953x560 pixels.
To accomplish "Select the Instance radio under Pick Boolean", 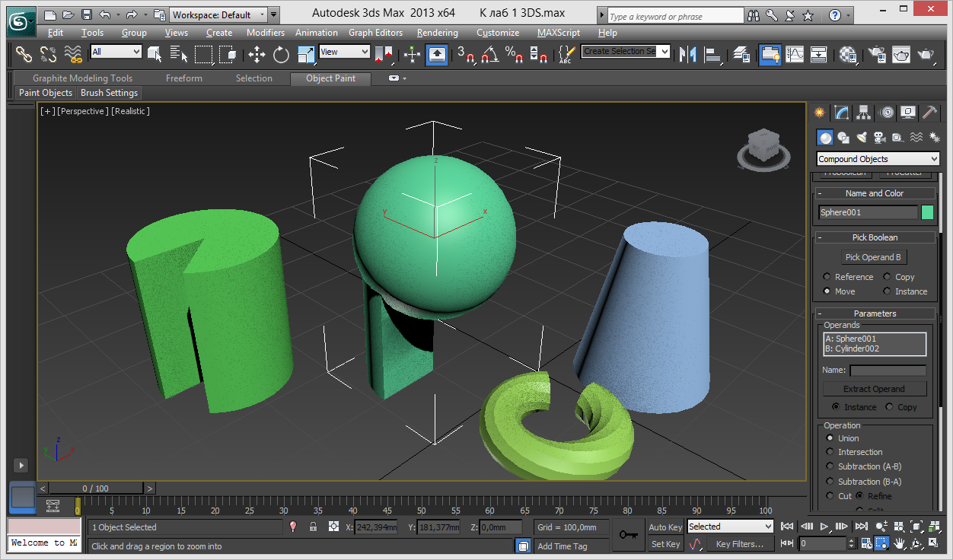I will click(x=905, y=291).
